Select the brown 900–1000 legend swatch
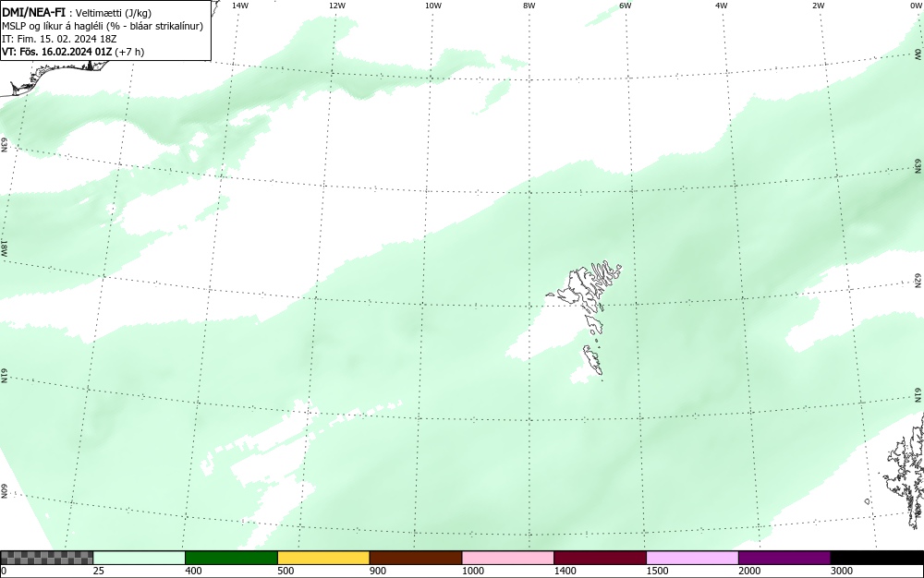924x578 pixels. [x=416, y=558]
